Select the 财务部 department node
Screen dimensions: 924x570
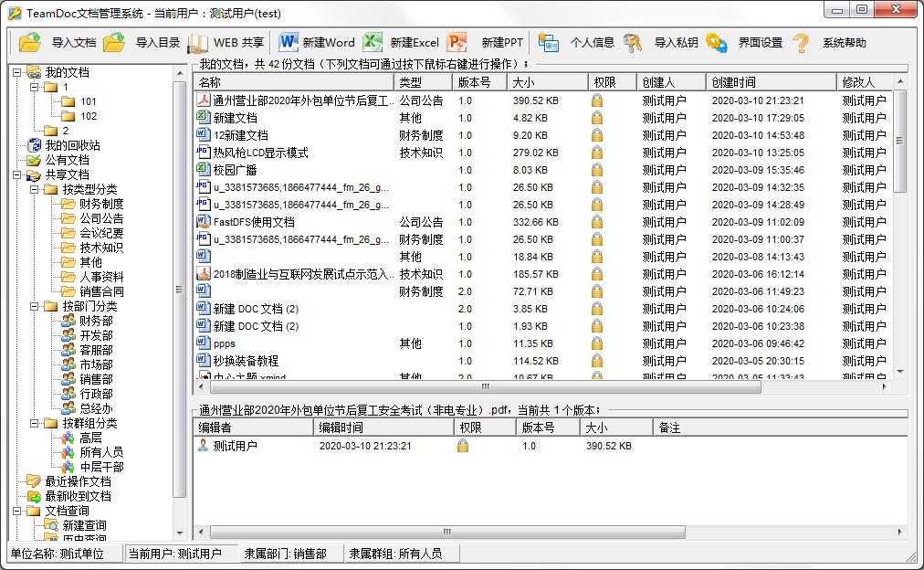pos(96,321)
